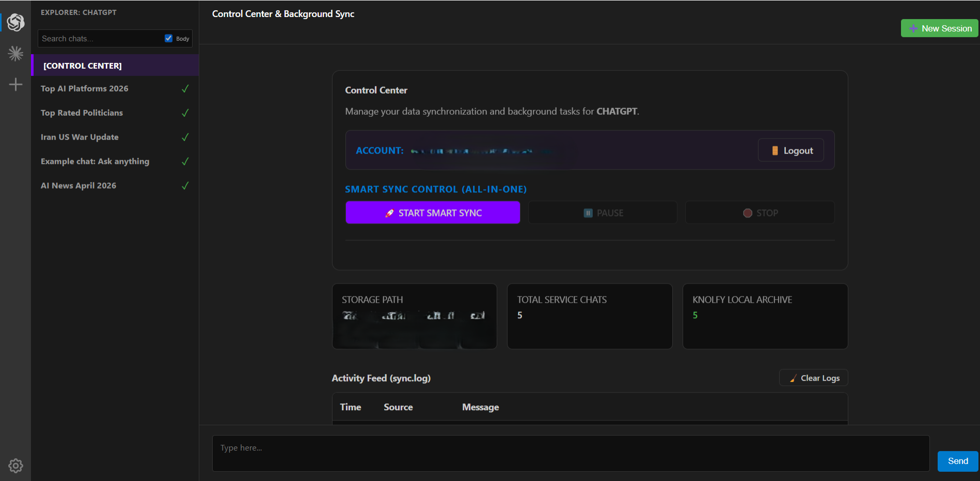Screen dimensions: 980x481
Task: Open the Top Rated Politicians chat
Action: [82, 113]
